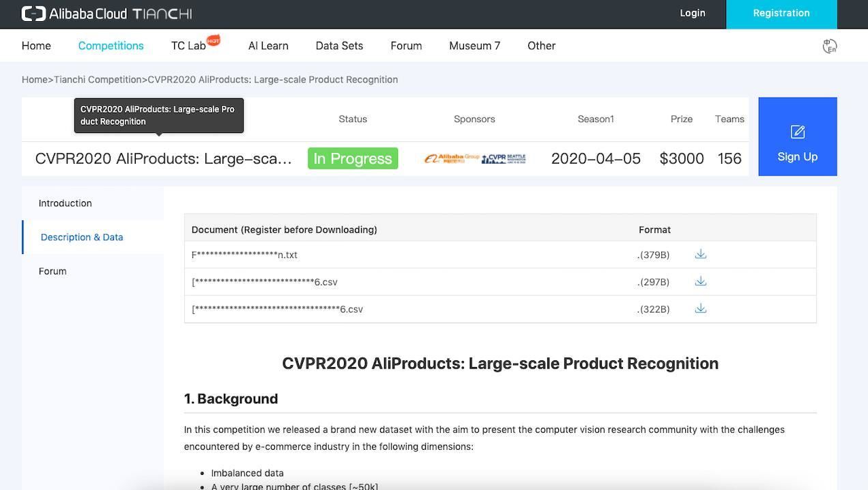This screenshot has width=868, height=490.
Task: Select the Description & Data tab
Action: 93,237
